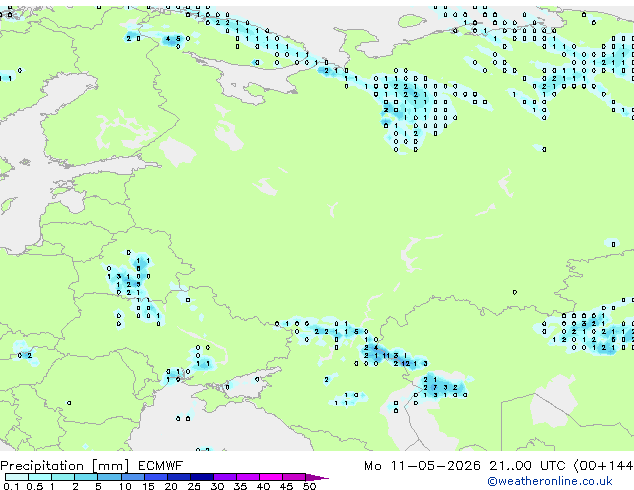The image size is (634, 490).
Task: Click the date 'Mo 11-05-2026'
Action: point(422,466)
